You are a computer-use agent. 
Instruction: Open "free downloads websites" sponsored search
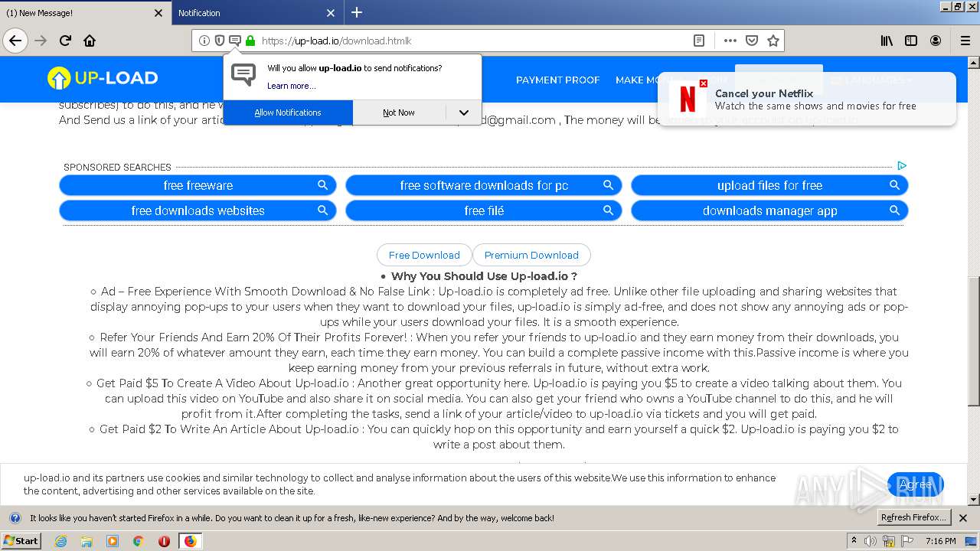198,210
